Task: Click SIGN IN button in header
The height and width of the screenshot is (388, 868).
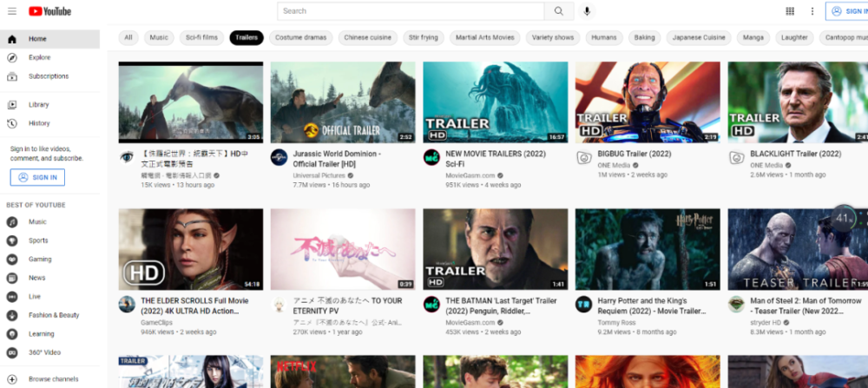Action: (847, 11)
